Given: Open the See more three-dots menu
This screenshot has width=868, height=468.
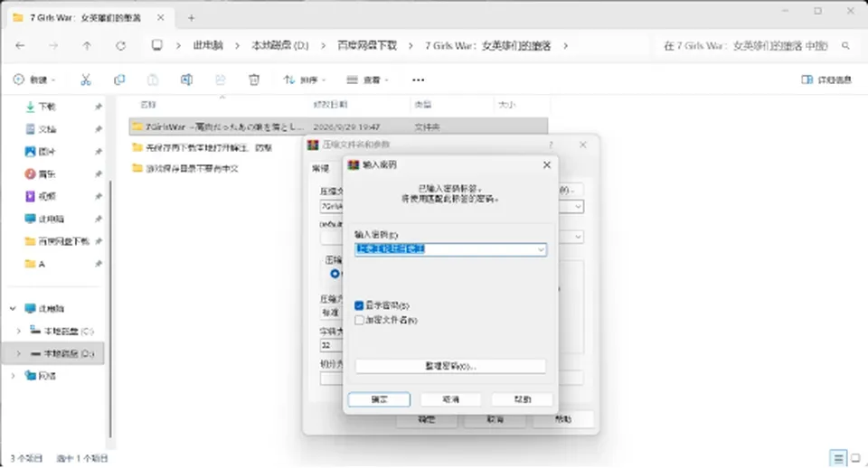Looking at the screenshot, I should (418, 80).
